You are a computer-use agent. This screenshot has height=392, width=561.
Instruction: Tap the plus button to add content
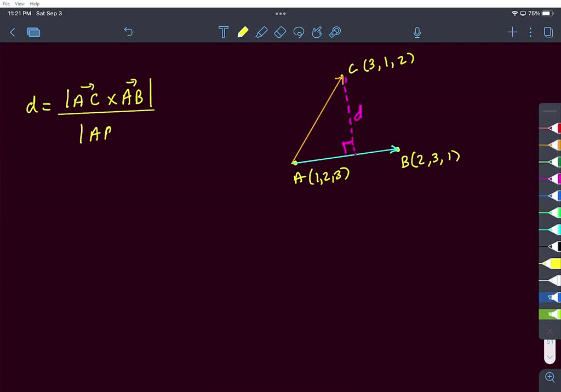point(512,32)
